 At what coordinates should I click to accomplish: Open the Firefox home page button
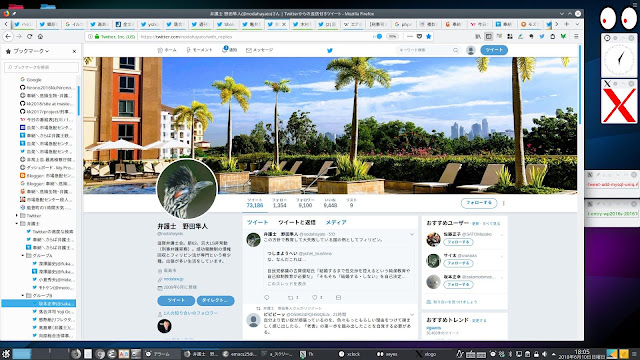pyautogui.click(x=40, y=36)
